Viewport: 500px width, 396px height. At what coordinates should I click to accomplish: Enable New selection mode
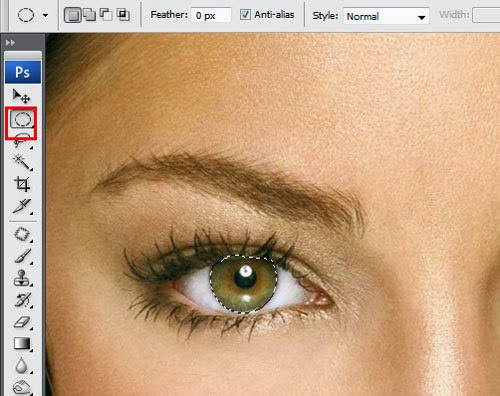click(x=73, y=15)
